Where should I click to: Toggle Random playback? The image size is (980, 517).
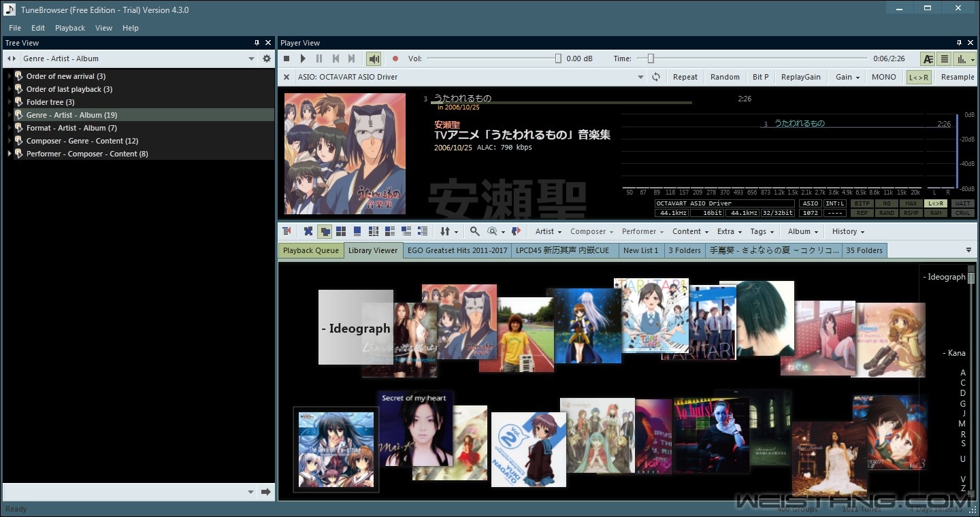725,77
